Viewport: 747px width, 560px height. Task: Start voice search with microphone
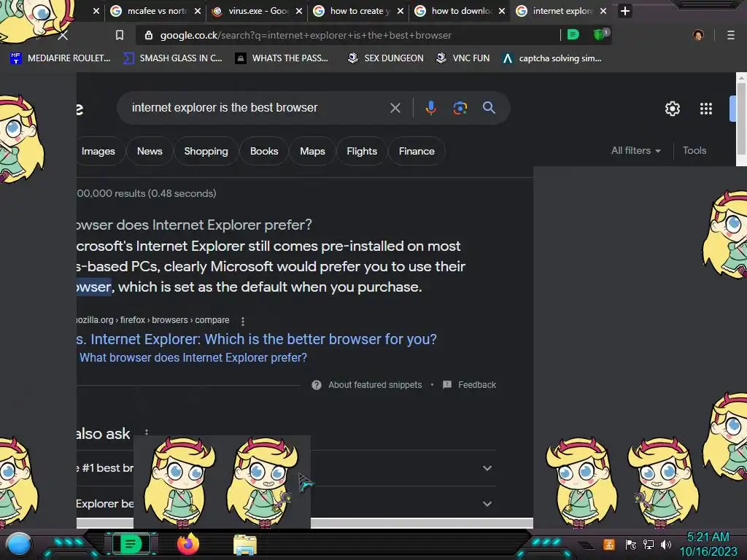click(430, 108)
